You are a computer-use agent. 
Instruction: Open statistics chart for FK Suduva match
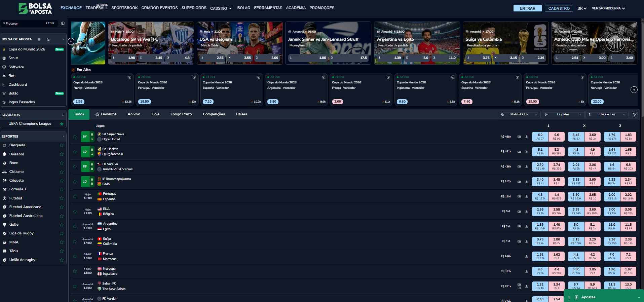[526, 166]
